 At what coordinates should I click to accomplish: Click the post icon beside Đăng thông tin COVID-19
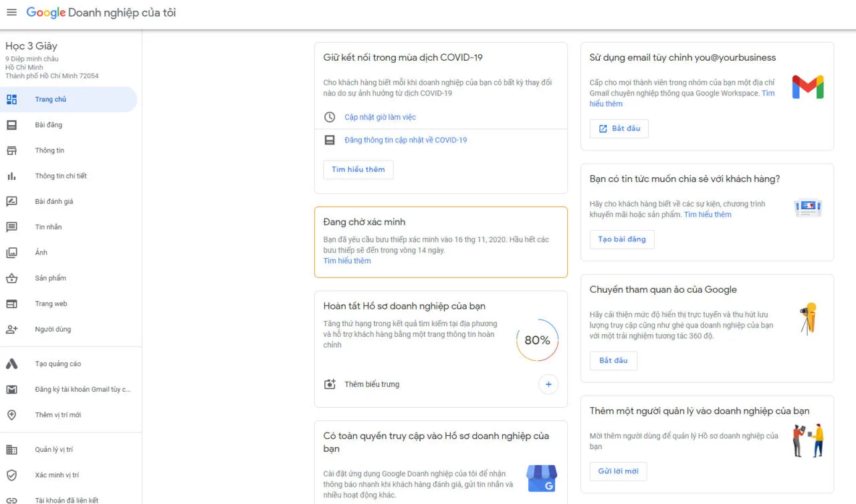329,140
